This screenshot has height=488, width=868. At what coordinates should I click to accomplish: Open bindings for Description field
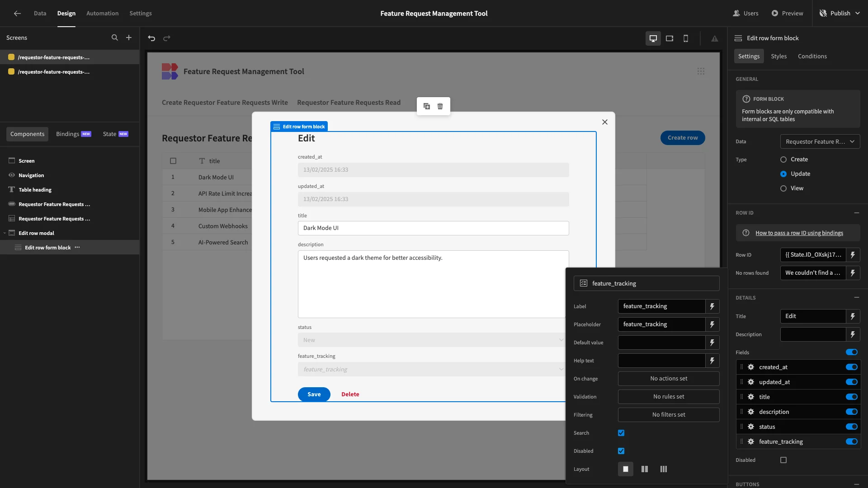(x=853, y=334)
